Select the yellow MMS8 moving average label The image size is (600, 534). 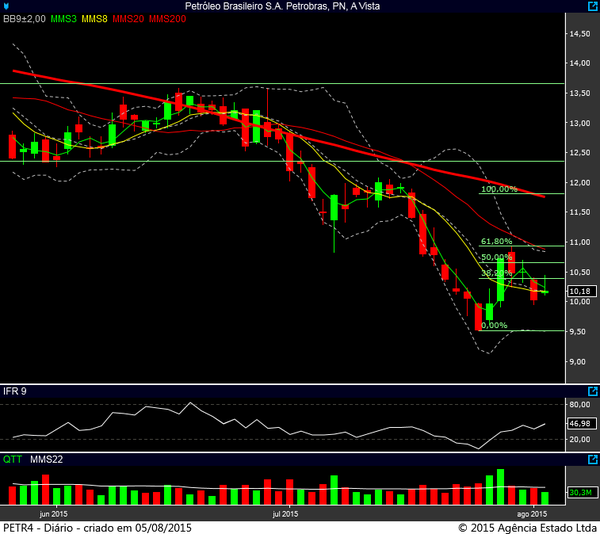(x=95, y=19)
